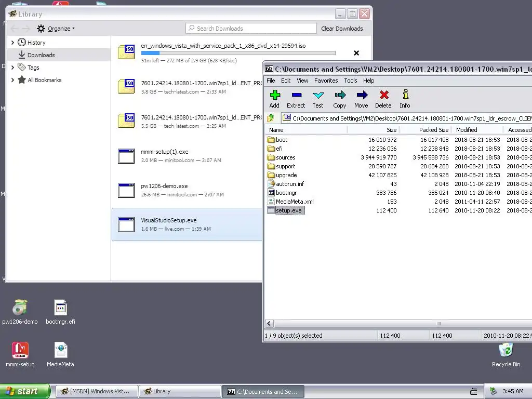Sort by the Name column header

point(307,129)
